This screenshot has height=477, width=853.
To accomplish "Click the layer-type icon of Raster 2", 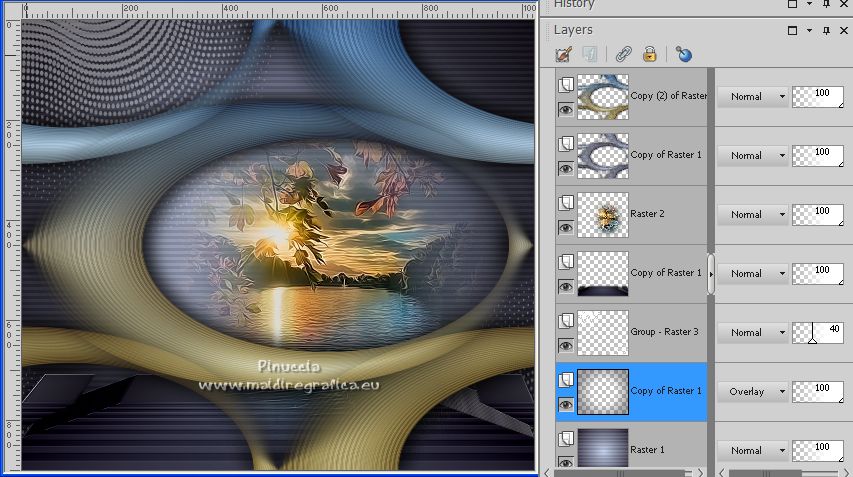I will point(566,203).
